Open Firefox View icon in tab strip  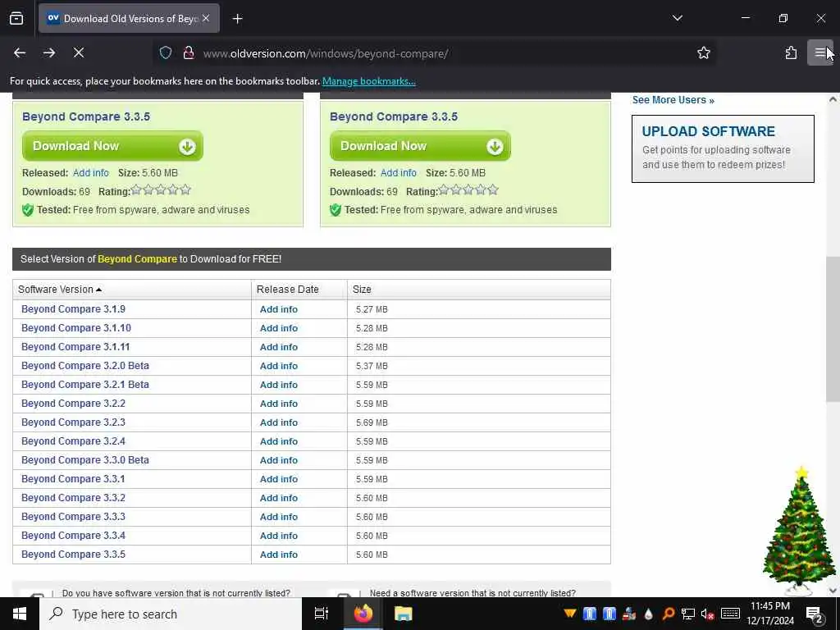(16, 18)
